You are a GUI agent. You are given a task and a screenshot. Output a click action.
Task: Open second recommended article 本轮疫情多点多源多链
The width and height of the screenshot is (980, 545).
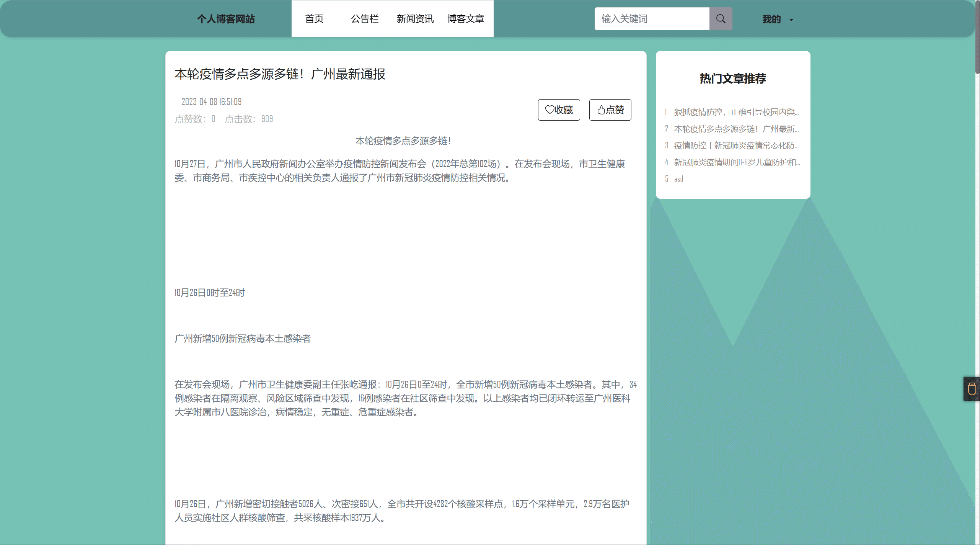click(736, 129)
